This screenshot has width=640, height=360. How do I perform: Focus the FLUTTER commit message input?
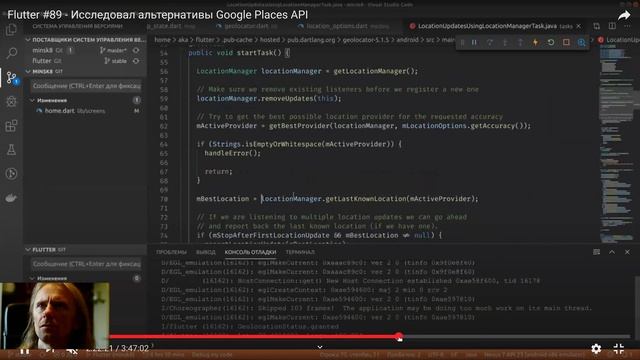click(86, 264)
